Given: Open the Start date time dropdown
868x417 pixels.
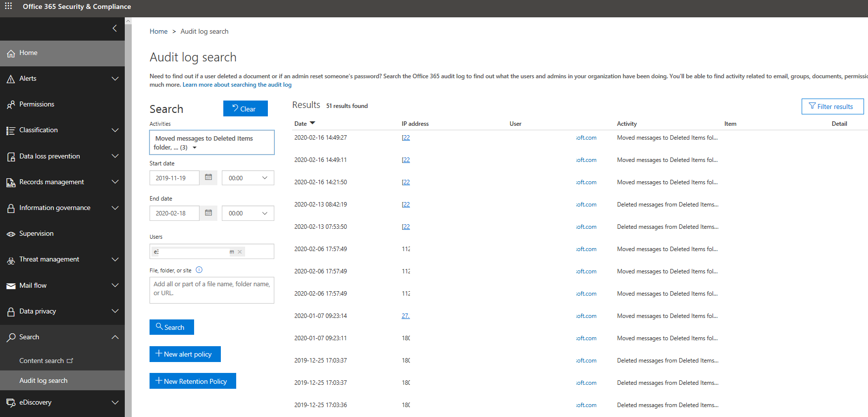Looking at the screenshot, I should (x=248, y=178).
